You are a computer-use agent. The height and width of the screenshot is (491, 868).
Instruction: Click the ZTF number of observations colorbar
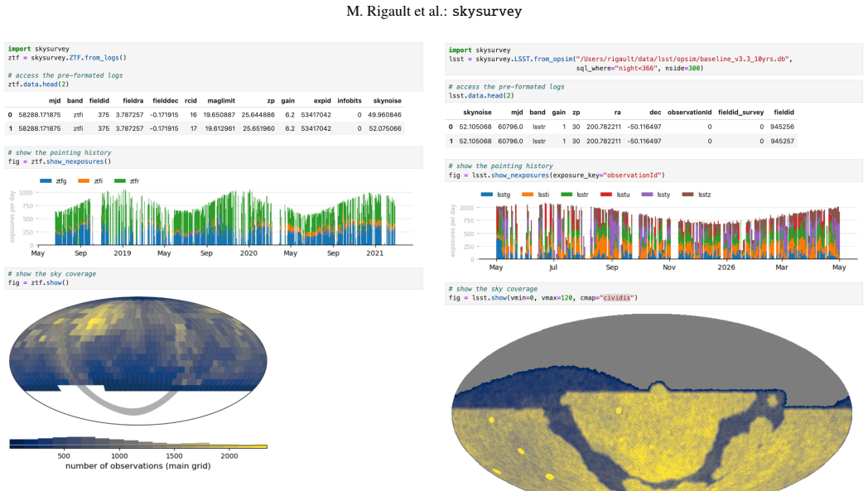click(137, 443)
